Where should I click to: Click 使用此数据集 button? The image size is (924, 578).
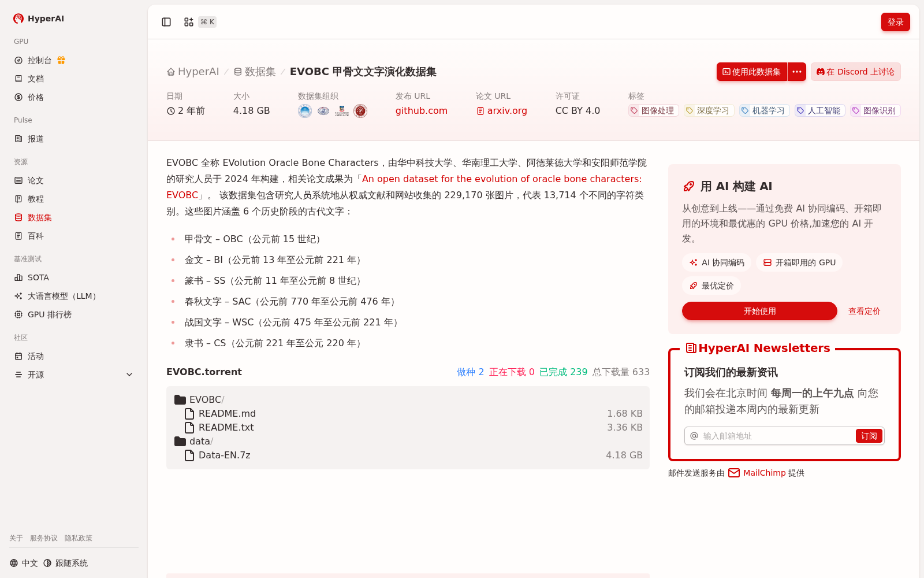752,72
